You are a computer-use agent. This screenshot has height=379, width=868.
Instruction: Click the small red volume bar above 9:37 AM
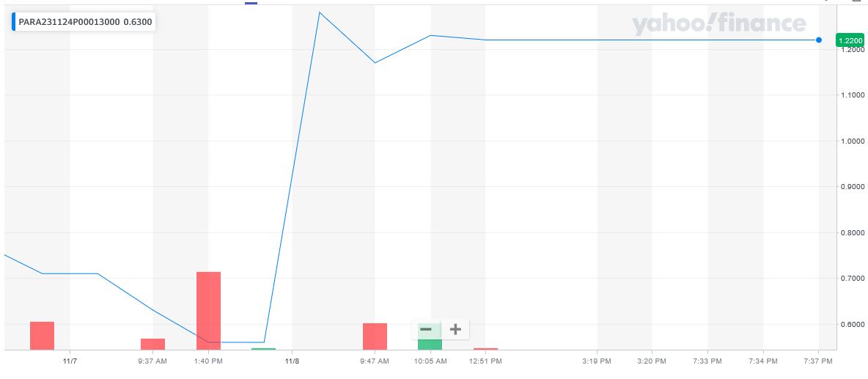click(x=152, y=344)
